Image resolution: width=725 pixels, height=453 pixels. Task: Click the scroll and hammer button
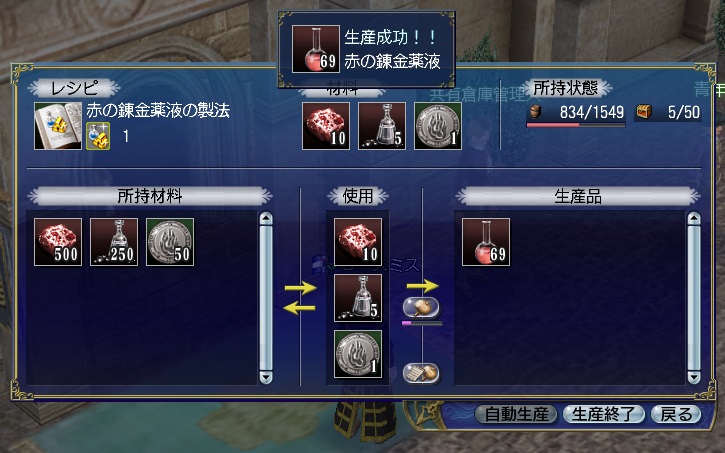click(421, 373)
